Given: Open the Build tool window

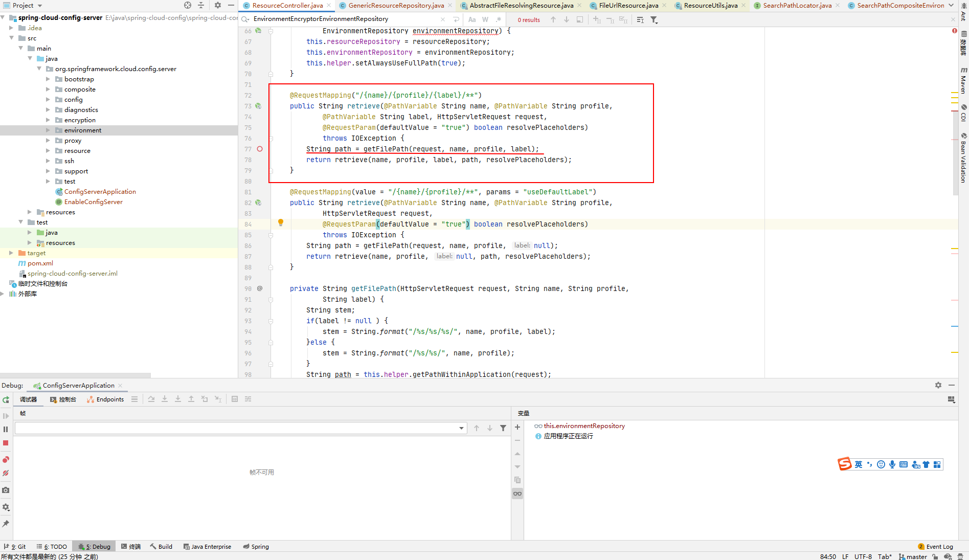Looking at the screenshot, I should click(161, 546).
